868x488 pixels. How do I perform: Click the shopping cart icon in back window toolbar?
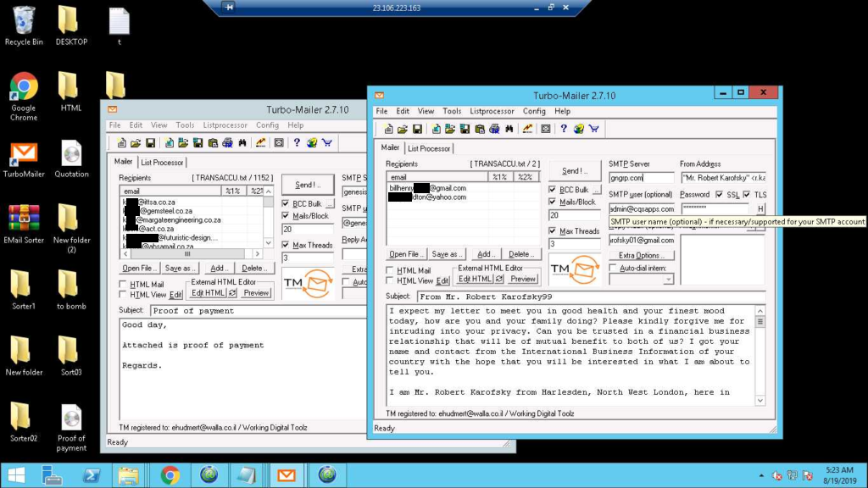tap(327, 142)
